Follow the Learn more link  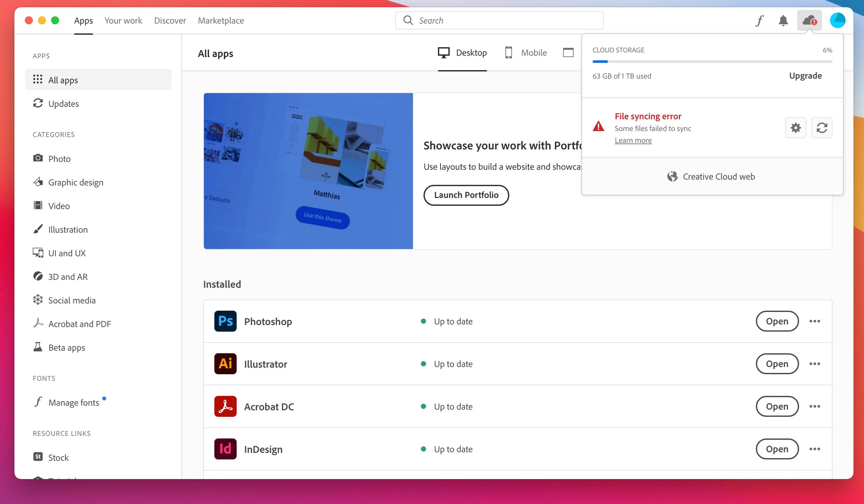(x=633, y=141)
